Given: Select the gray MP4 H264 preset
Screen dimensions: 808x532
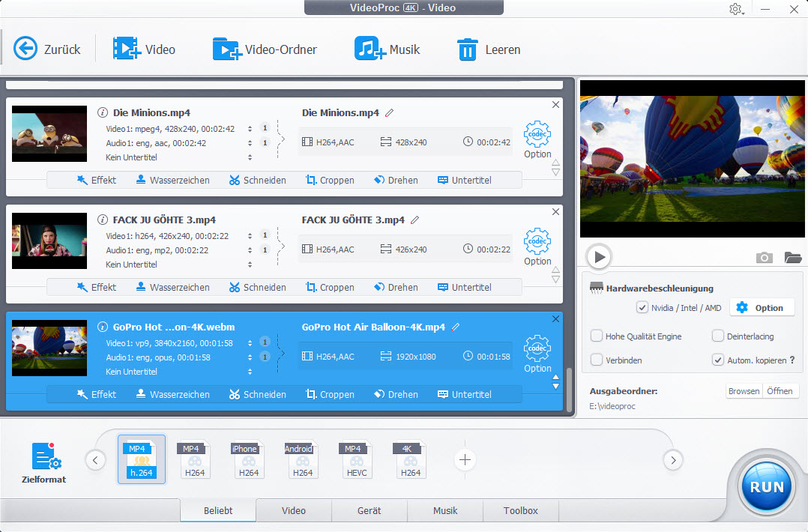Looking at the screenshot, I should click(x=194, y=459).
